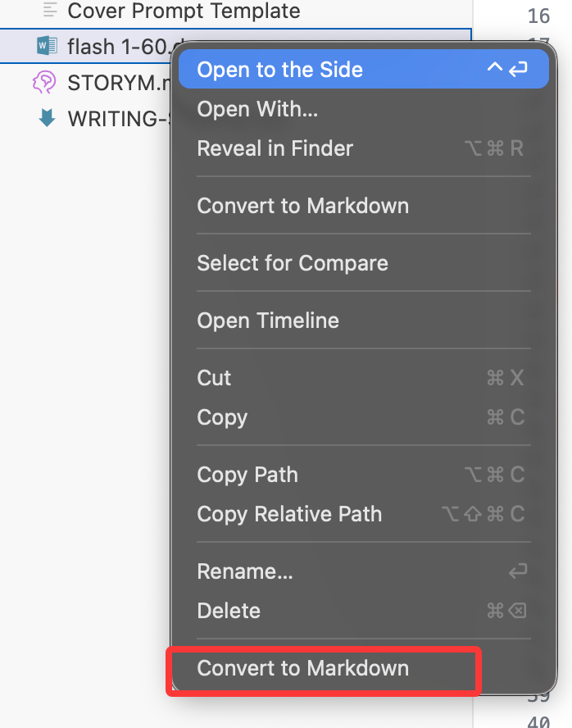This screenshot has height=728, width=572.
Task: Choose Select for Compare
Action: pyautogui.click(x=364, y=263)
